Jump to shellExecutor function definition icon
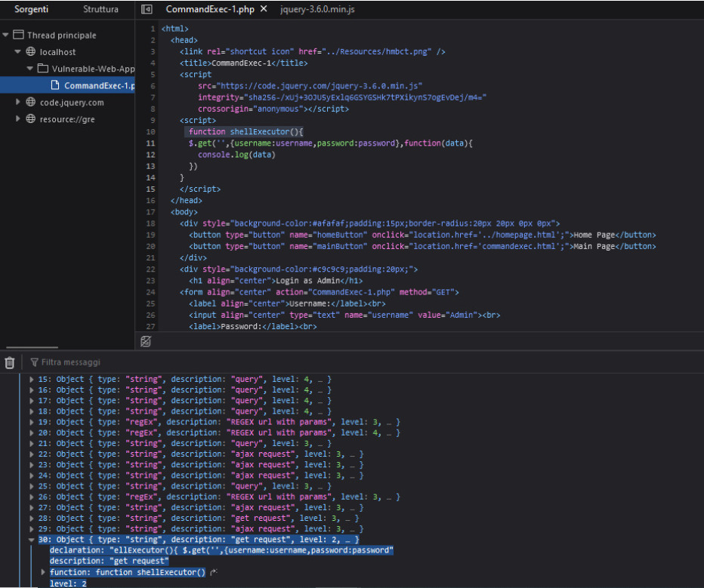Image resolution: width=704 pixels, height=588 pixels. (x=215, y=573)
